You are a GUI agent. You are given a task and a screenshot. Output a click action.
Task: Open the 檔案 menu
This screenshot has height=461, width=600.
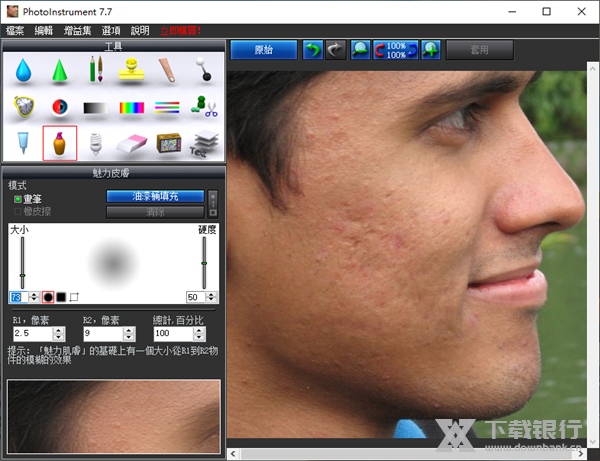point(17,31)
